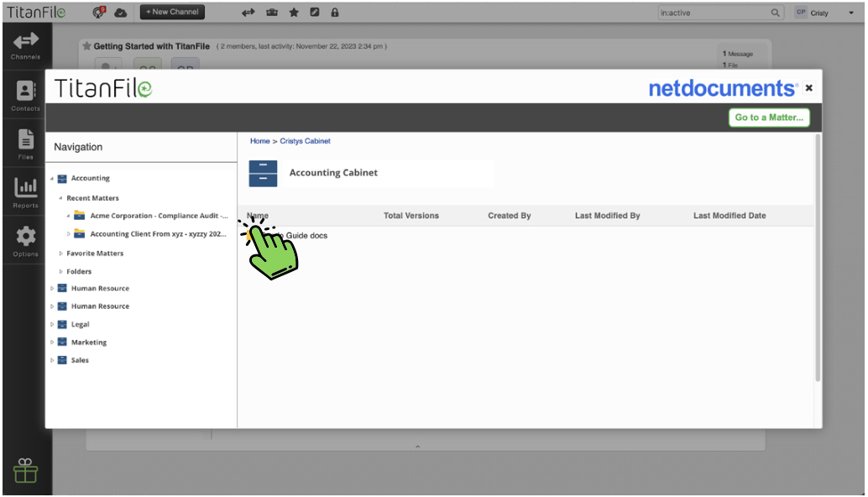Click the large Accounting Cabinet icon
This screenshot has width=868, height=497.
pyautogui.click(x=263, y=173)
